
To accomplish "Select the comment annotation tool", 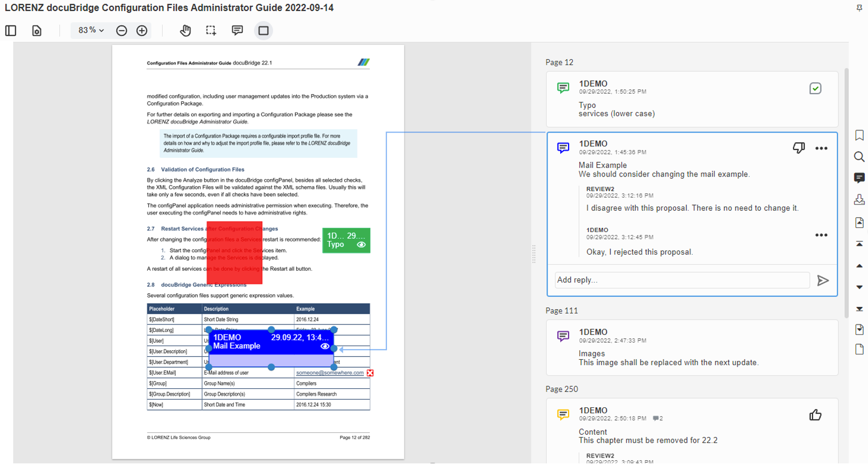I will [x=238, y=31].
